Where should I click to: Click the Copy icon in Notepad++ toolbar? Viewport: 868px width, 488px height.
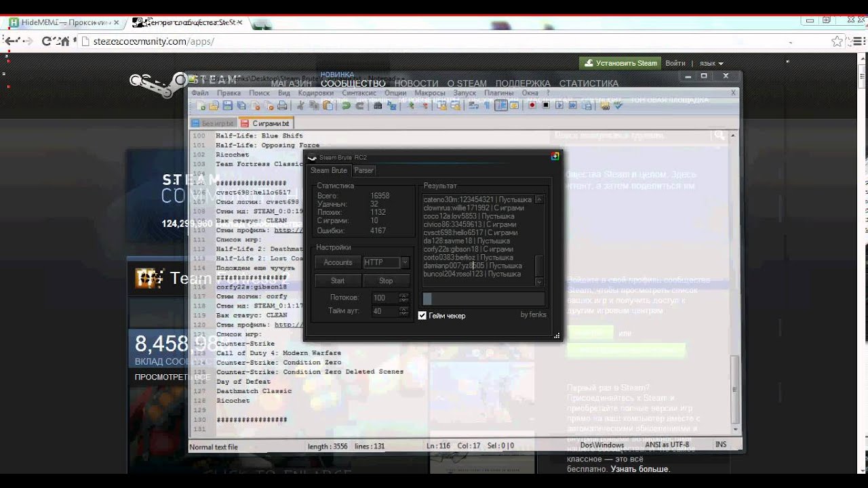click(315, 105)
